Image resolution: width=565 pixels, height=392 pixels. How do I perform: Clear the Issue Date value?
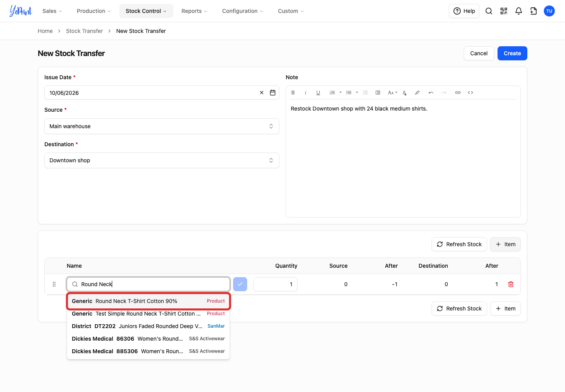[262, 93]
